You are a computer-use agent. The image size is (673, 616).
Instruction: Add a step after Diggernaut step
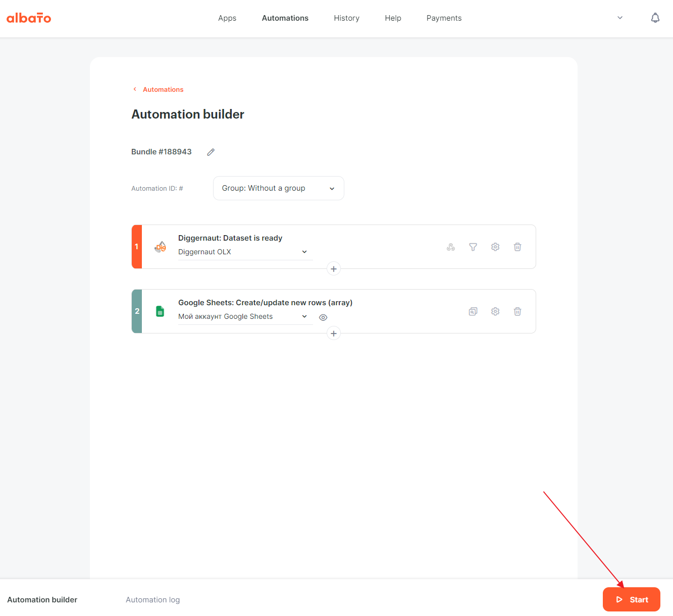[334, 269]
